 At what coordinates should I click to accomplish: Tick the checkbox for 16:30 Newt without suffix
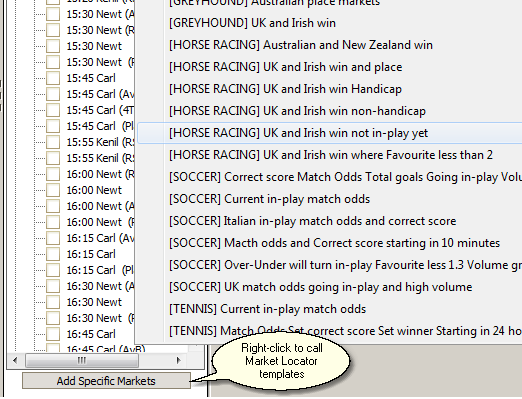(53, 302)
